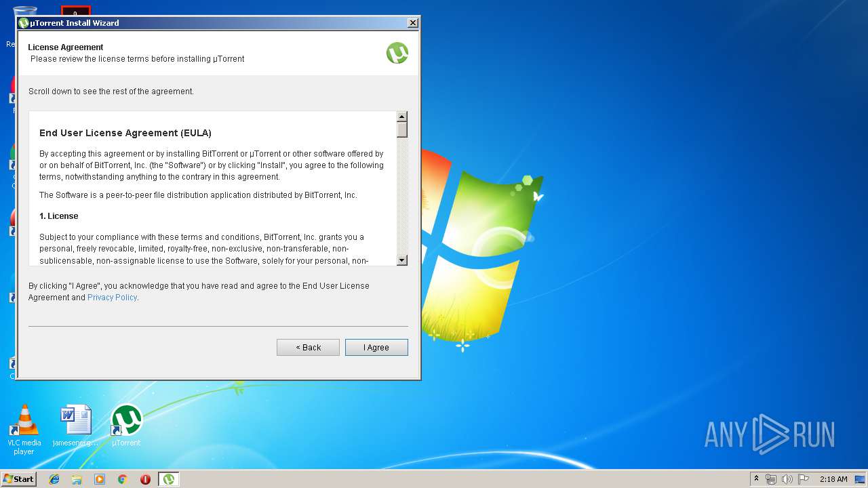Click the 'License Agreement' wizard title text
Image resolution: width=868 pixels, height=488 pixels.
tap(66, 47)
